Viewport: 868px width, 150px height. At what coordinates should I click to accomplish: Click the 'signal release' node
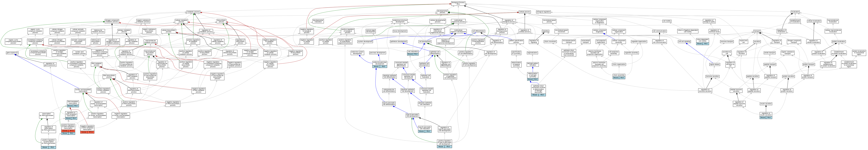point(715,64)
